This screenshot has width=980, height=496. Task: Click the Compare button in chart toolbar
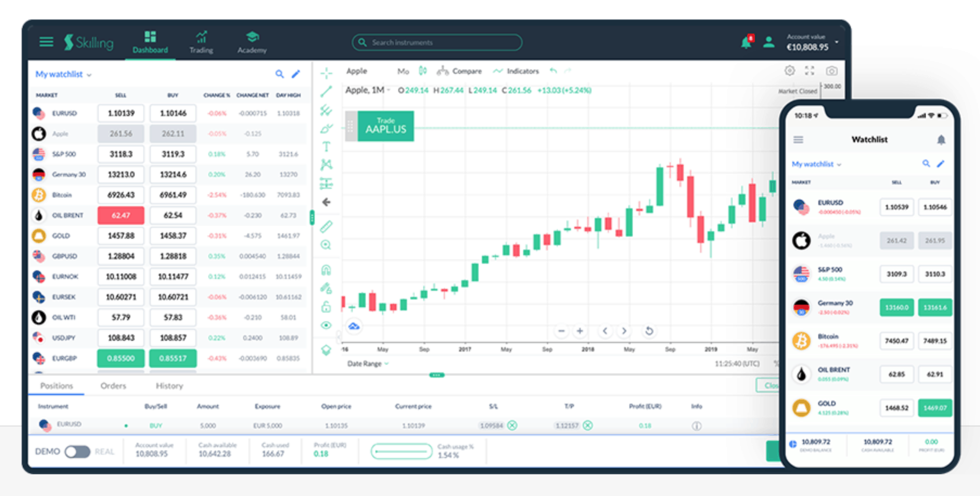[x=460, y=71]
